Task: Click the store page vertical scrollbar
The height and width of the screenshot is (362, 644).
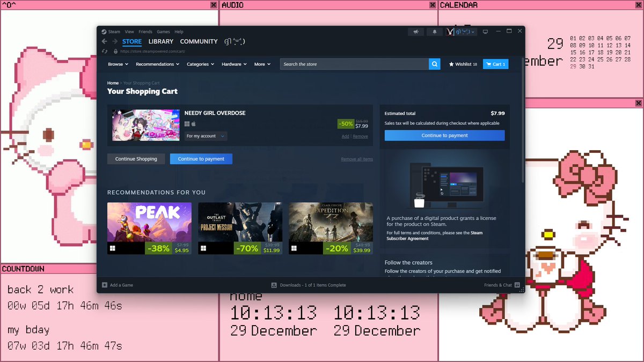Action: coord(523,121)
